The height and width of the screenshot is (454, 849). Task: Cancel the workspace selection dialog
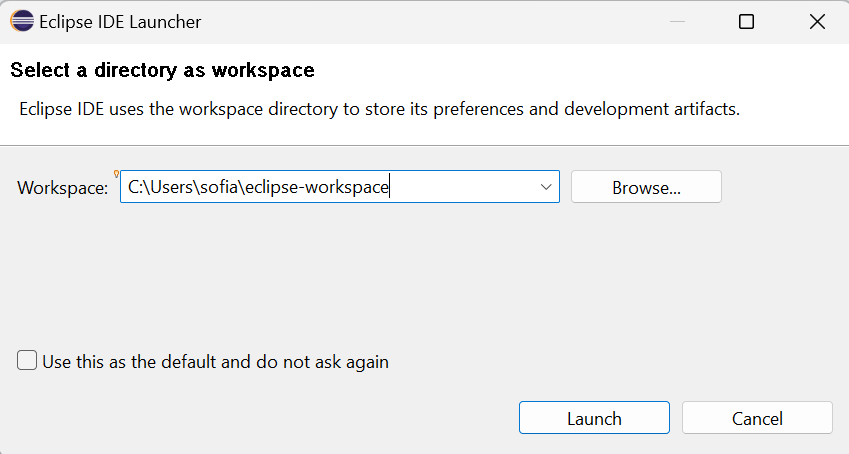(x=757, y=418)
